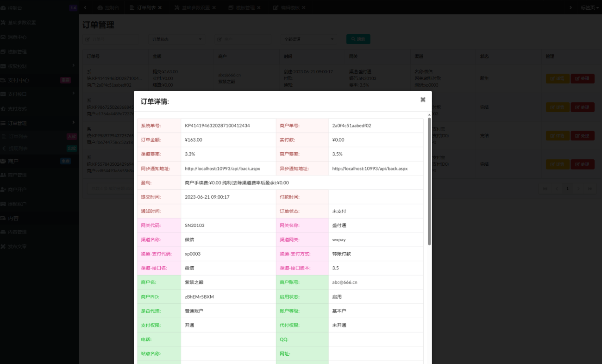Click the 控制台 dashboard icon in the sidebar
This screenshot has height=364, width=602.
click(3, 8)
